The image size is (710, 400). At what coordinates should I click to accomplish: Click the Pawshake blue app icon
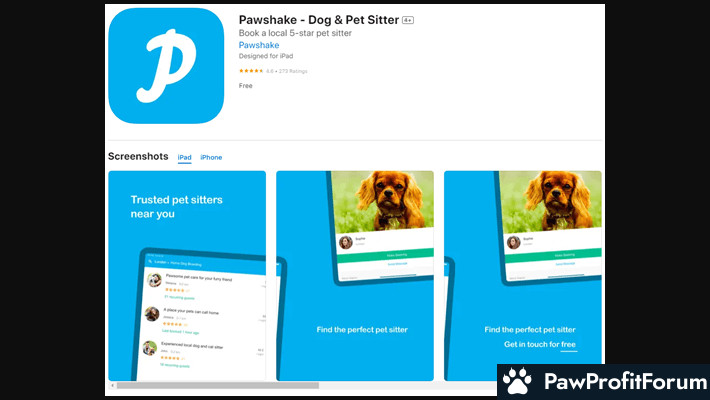click(166, 66)
